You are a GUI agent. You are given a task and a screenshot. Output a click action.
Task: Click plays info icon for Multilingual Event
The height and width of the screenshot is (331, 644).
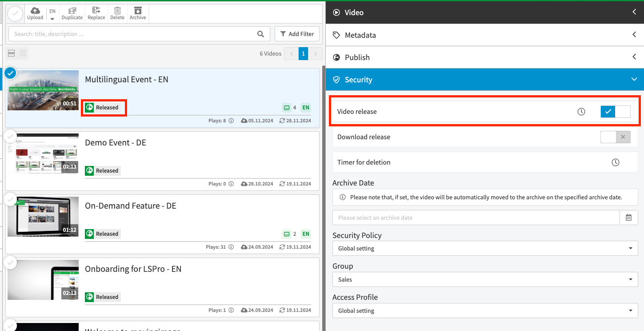(x=231, y=121)
